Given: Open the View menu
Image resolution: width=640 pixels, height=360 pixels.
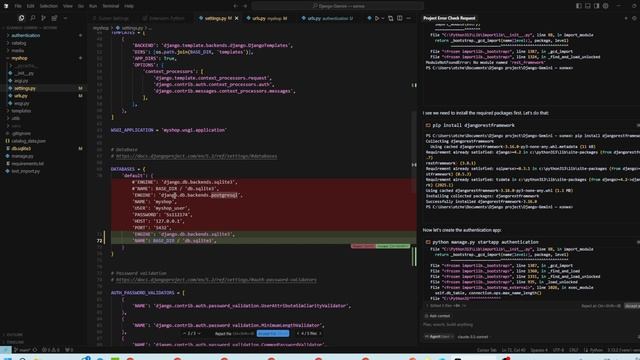Looking at the screenshot, I should pyautogui.click(x=68, y=6).
